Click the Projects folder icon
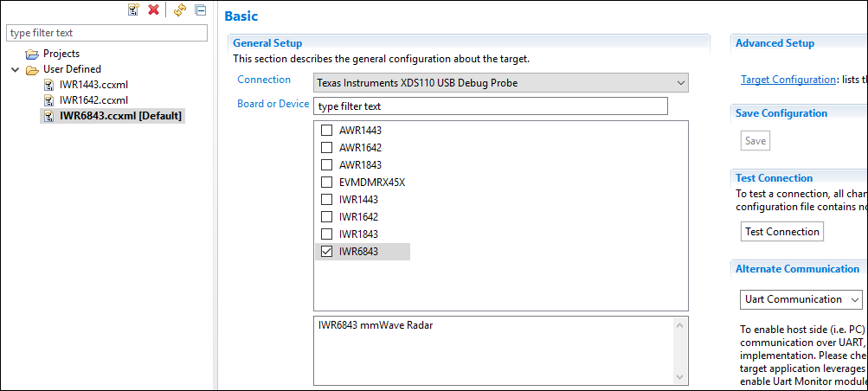 [32, 54]
